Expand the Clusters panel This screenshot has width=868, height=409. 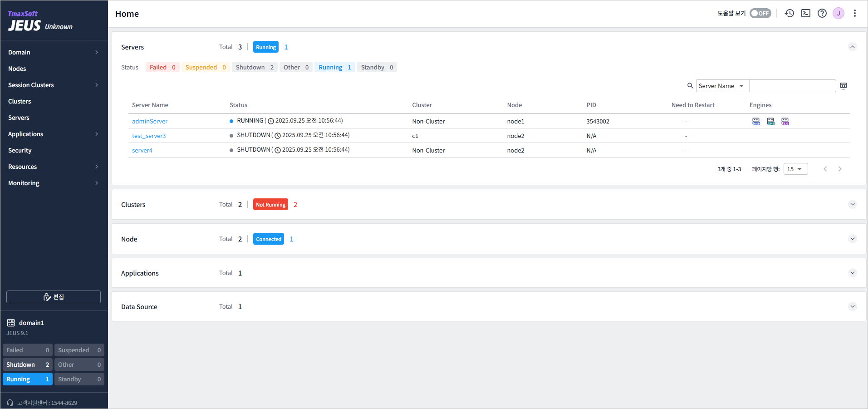tap(853, 204)
